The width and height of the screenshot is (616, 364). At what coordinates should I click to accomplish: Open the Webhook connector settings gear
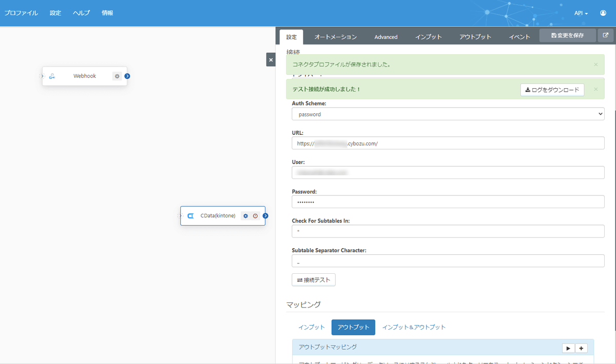117,76
